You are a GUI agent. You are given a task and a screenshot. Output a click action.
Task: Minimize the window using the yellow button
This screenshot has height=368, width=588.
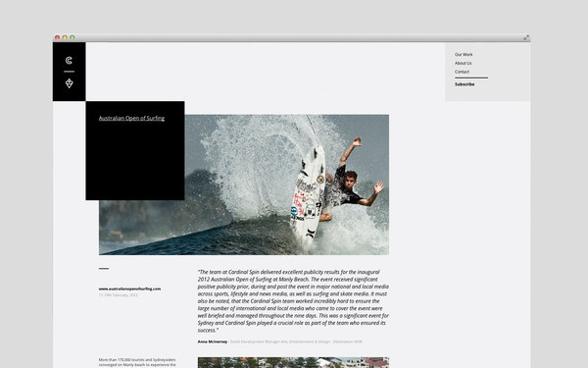[x=65, y=37]
